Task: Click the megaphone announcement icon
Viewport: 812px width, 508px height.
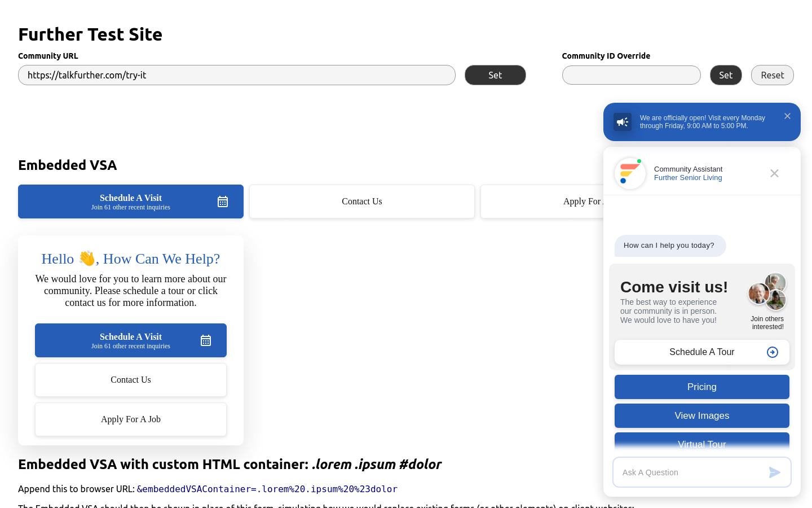Action: tap(623, 122)
